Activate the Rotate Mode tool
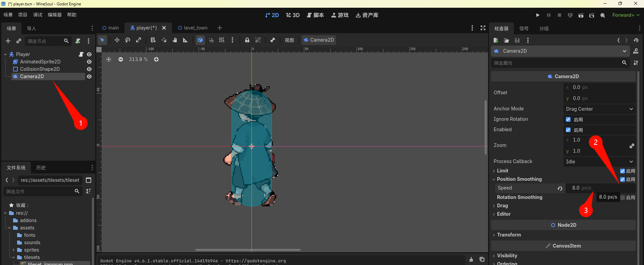The width and height of the screenshot is (644, 265). (128, 40)
